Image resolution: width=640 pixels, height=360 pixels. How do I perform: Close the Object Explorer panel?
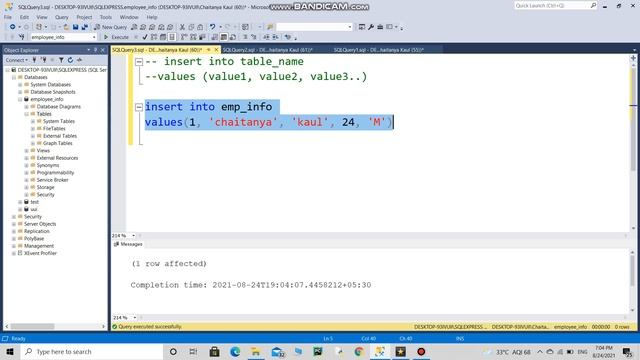(x=102, y=50)
